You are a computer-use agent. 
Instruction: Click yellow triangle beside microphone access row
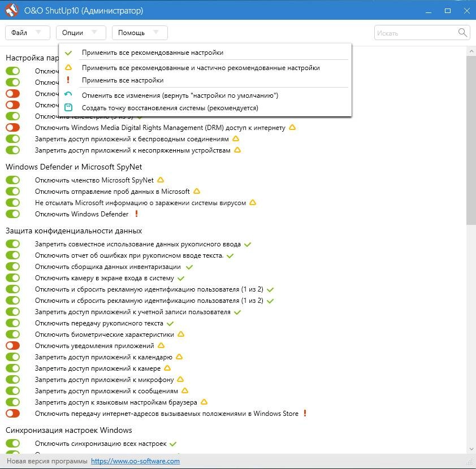pos(180,380)
